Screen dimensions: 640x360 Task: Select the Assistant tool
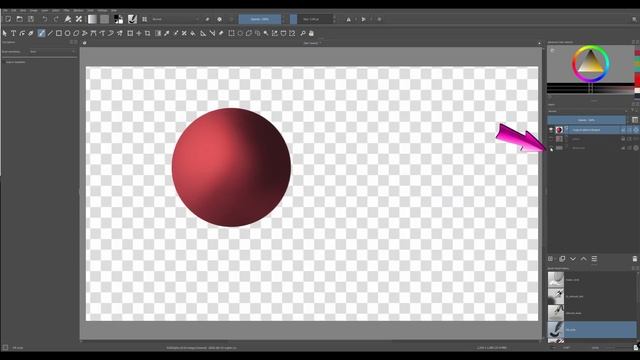click(203, 33)
